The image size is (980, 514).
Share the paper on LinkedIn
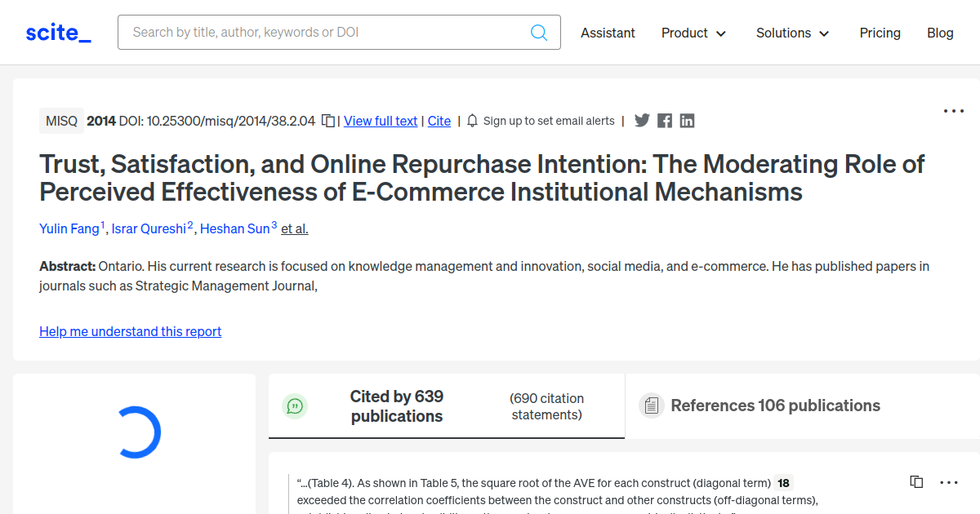[x=687, y=120]
